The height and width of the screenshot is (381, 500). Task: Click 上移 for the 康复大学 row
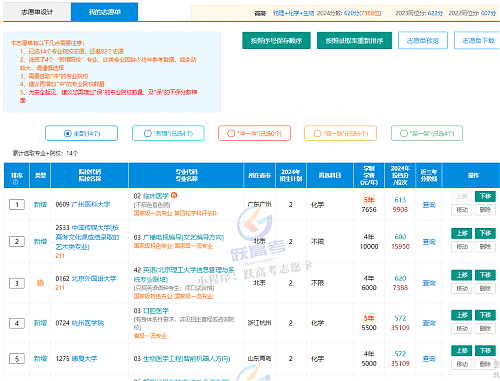[462, 351]
